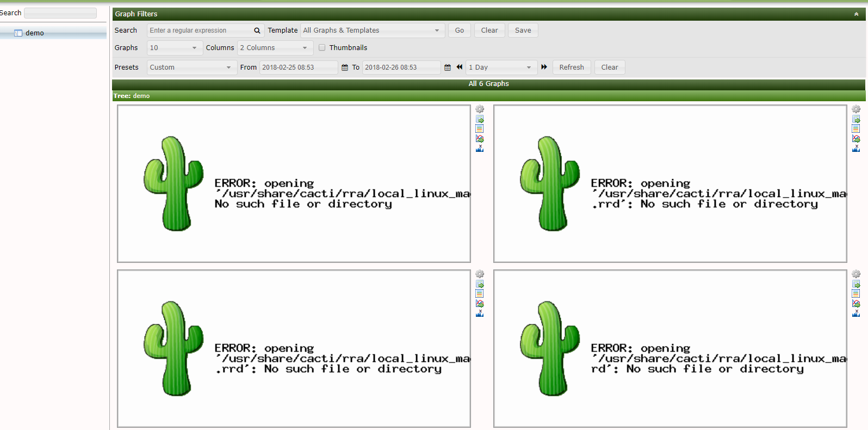
Task: Open the Columns dropdown
Action: (275, 48)
